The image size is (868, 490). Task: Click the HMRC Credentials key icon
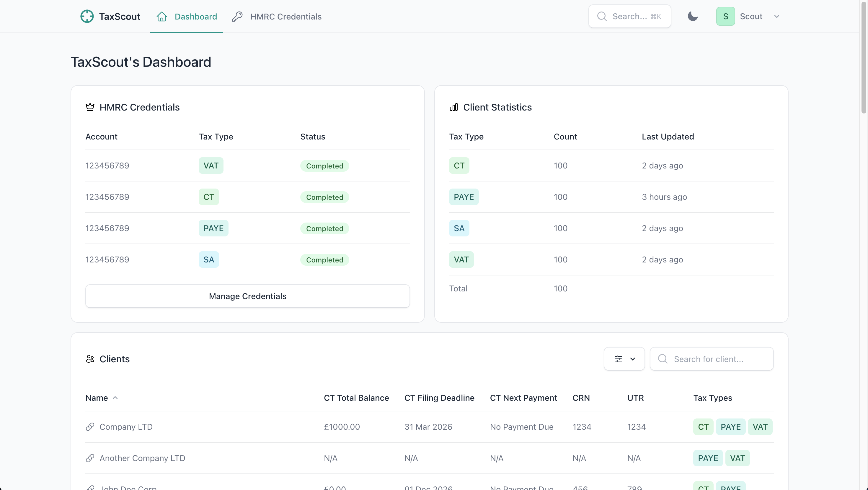click(x=237, y=17)
